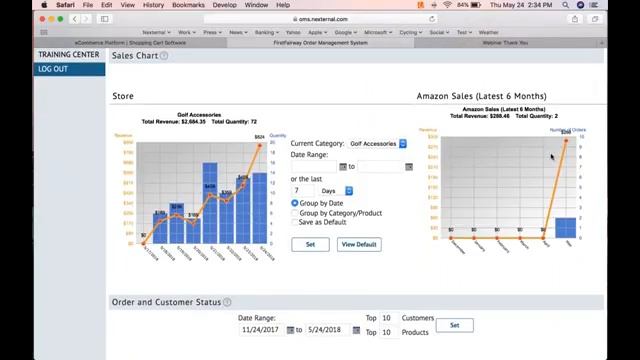
Task: Check Save as Default checkbox
Action: pyautogui.click(x=294, y=222)
